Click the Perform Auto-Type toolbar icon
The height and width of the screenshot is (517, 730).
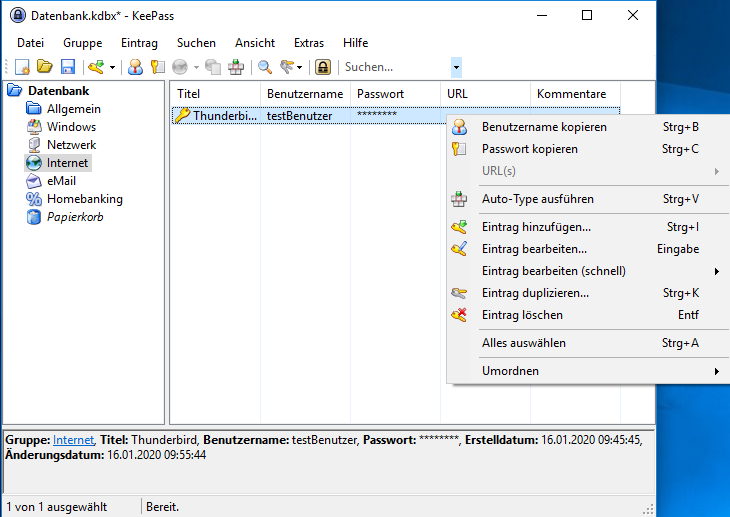236,67
